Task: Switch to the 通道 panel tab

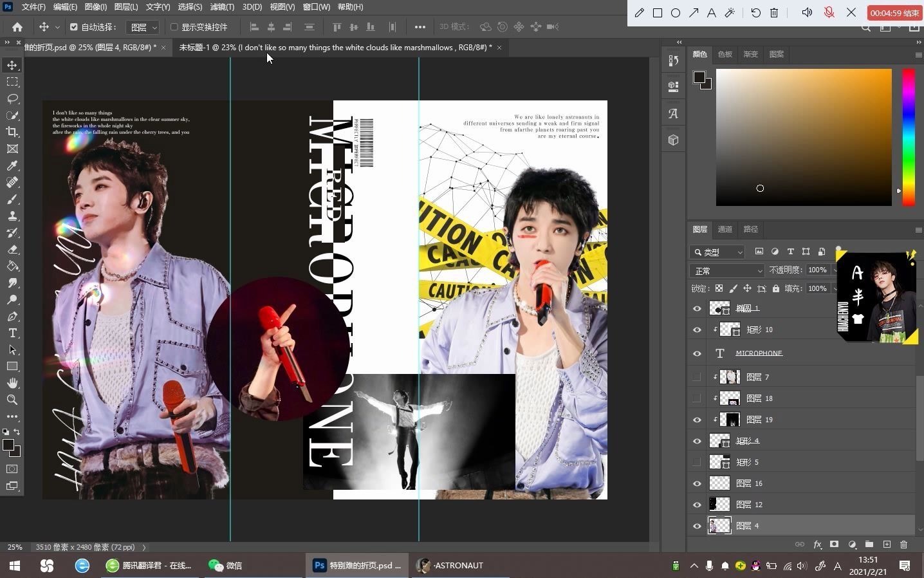Action: pyautogui.click(x=725, y=229)
